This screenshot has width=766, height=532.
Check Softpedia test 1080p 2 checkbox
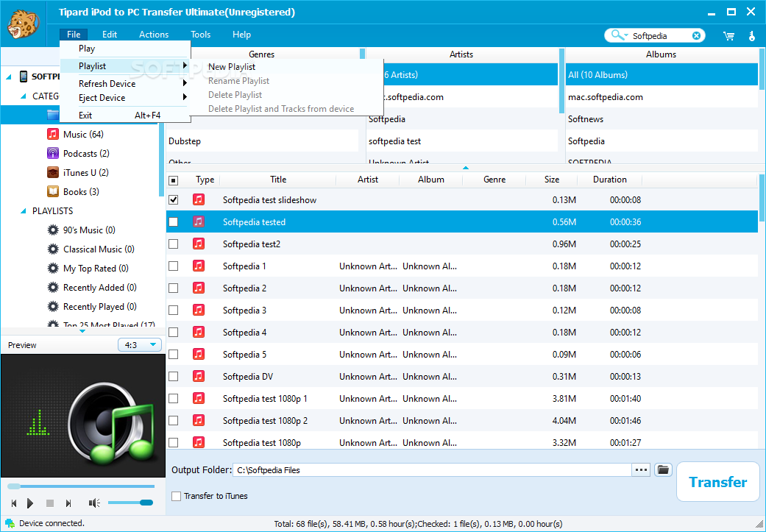[174, 421]
